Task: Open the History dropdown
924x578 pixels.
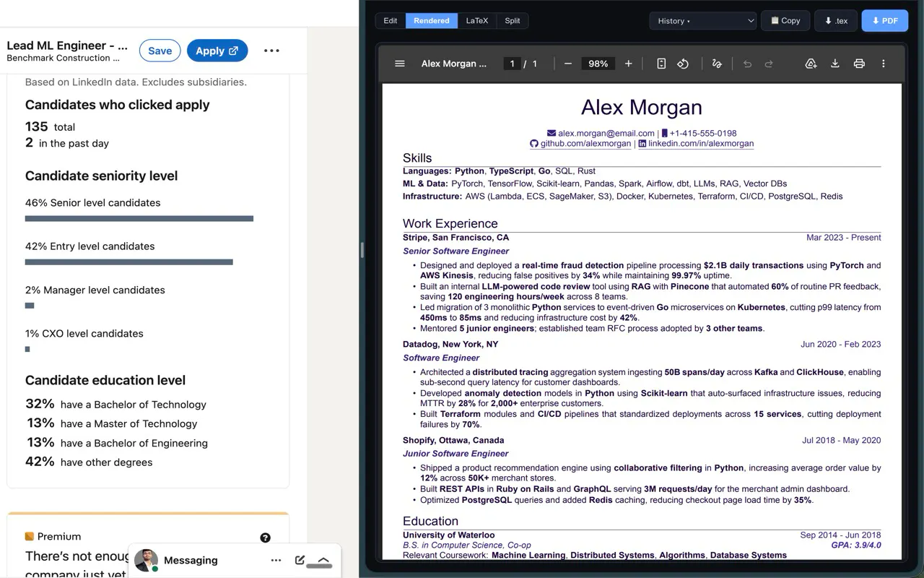Action: pyautogui.click(x=703, y=21)
